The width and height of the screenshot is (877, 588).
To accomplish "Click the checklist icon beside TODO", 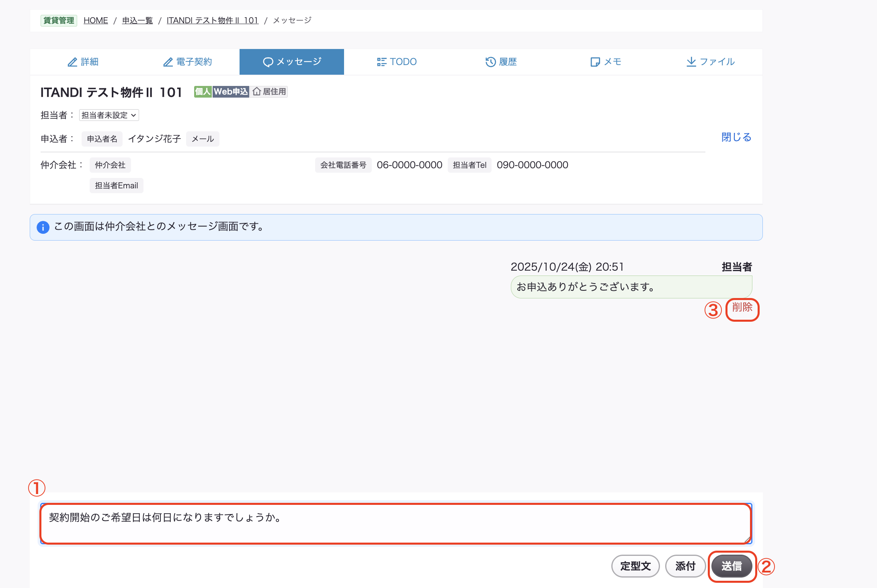I will [x=381, y=62].
